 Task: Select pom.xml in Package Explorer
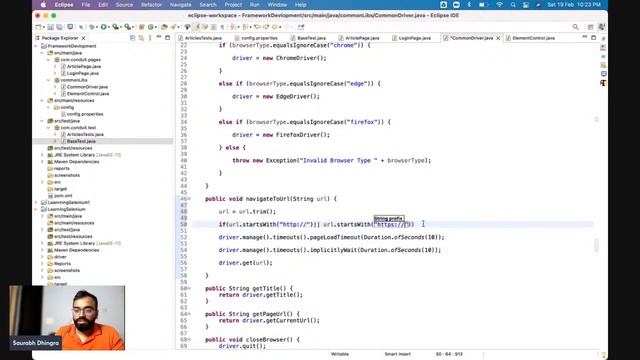click(62, 196)
